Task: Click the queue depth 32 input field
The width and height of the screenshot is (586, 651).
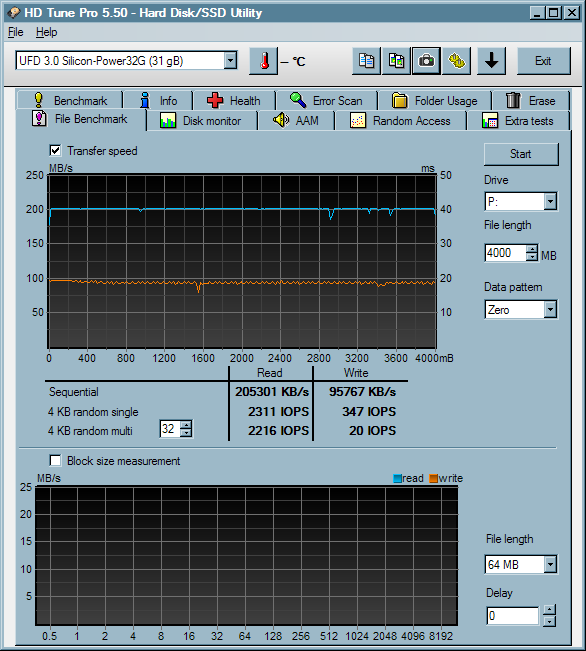Action: tap(170, 428)
